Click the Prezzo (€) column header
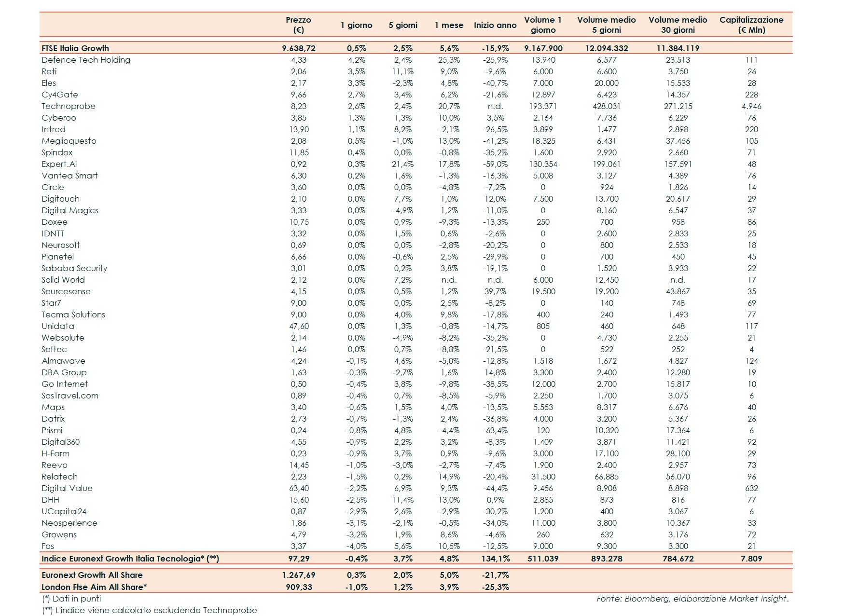 coord(298,25)
